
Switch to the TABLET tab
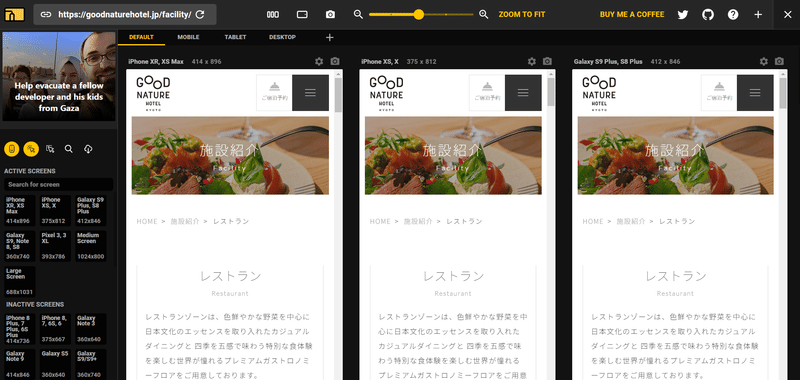coord(235,37)
